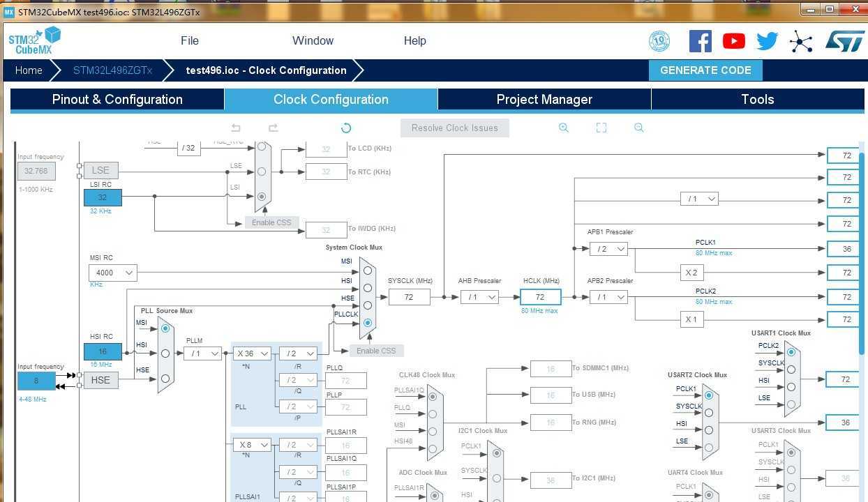Open the PLL /Q divider dropdown
This screenshot has width=868, height=502.
click(x=298, y=380)
